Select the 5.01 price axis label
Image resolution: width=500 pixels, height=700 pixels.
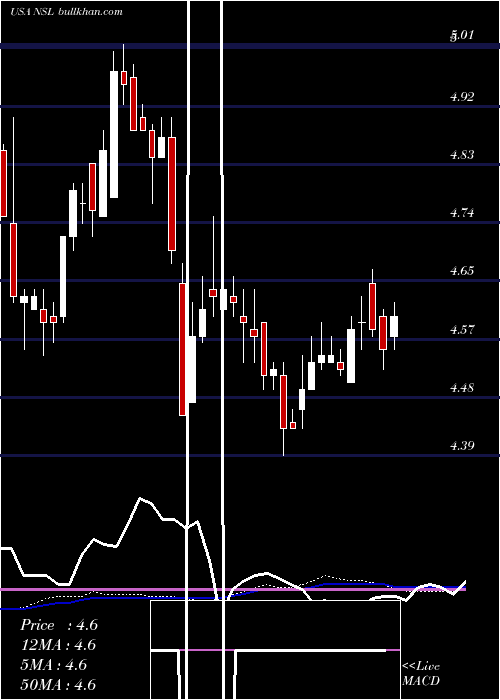(x=462, y=35)
